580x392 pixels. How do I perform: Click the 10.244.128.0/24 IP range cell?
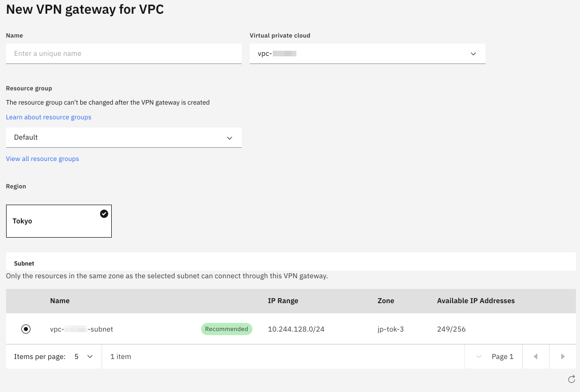point(296,329)
